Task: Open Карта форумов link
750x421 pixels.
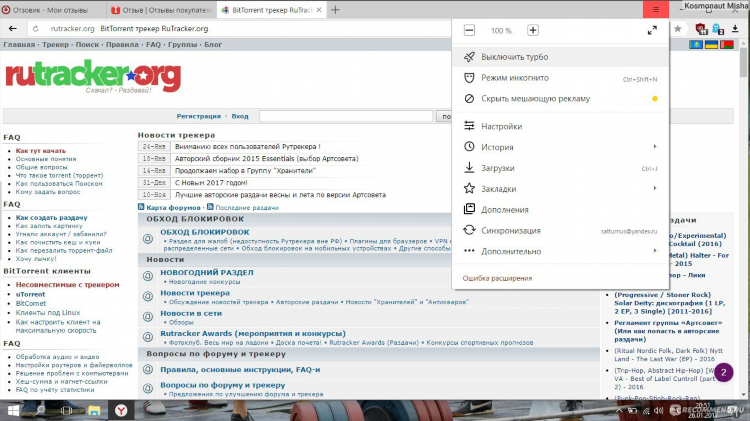Action: 173,208
